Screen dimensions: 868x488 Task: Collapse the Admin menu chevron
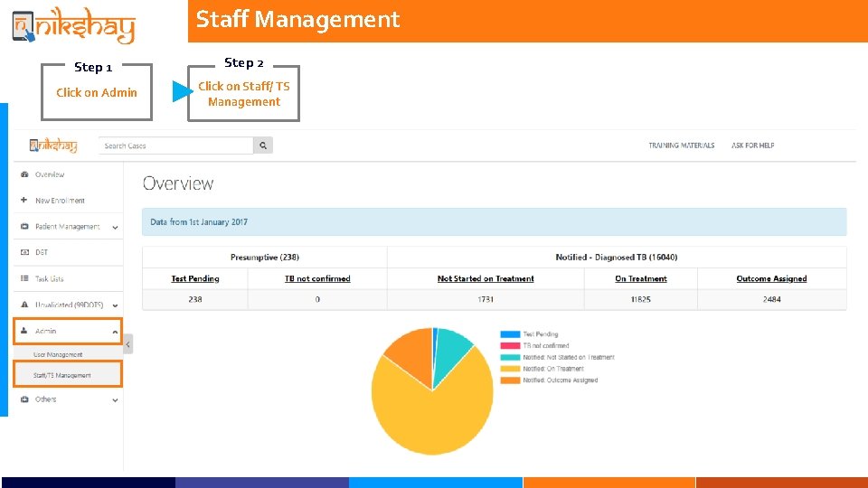click(x=115, y=332)
